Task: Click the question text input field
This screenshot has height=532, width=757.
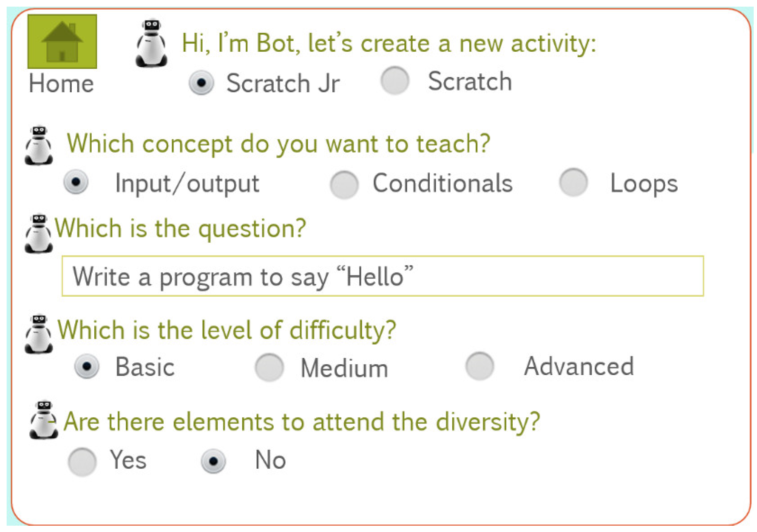Action: click(382, 276)
